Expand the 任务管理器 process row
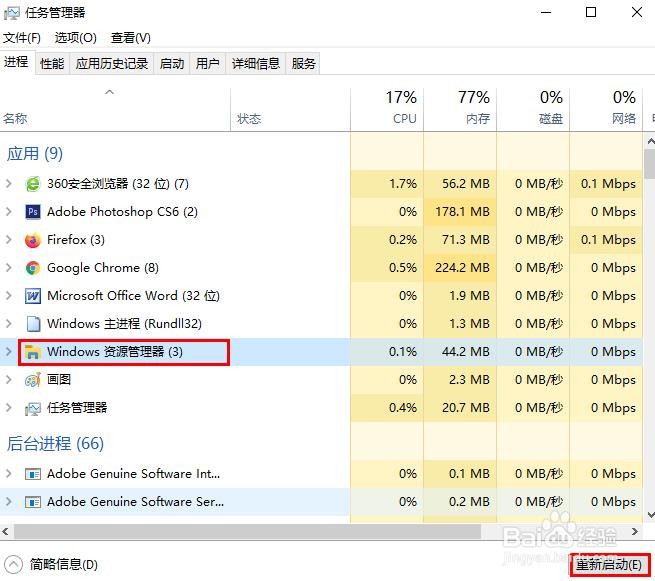655x581 pixels. (8, 408)
